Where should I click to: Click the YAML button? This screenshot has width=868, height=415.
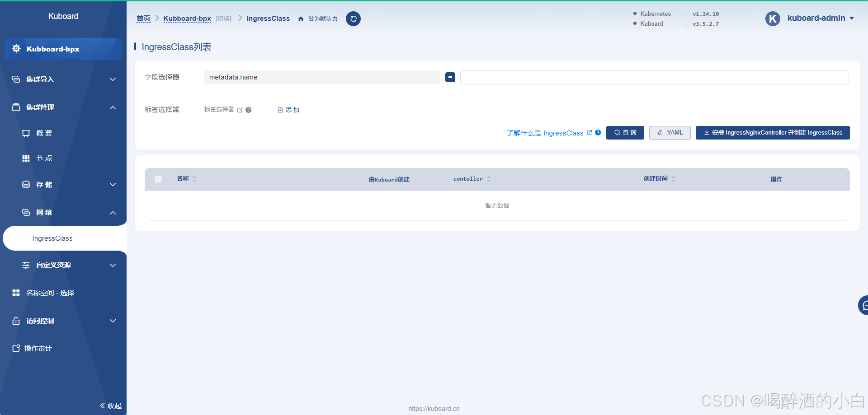pyautogui.click(x=670, y=133)
